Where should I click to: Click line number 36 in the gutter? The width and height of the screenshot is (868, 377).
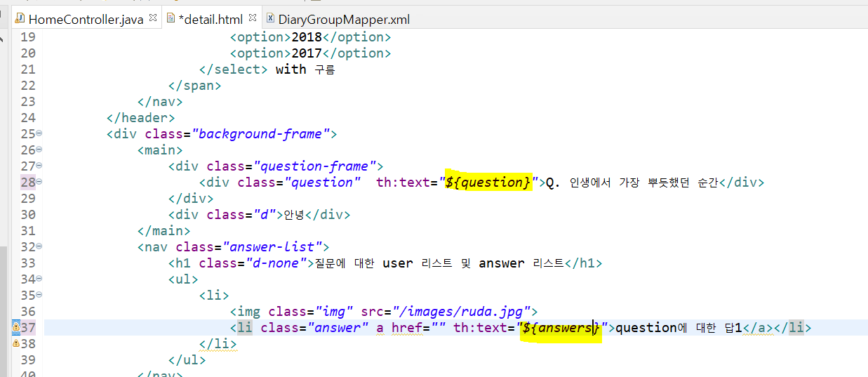point(27,311)
